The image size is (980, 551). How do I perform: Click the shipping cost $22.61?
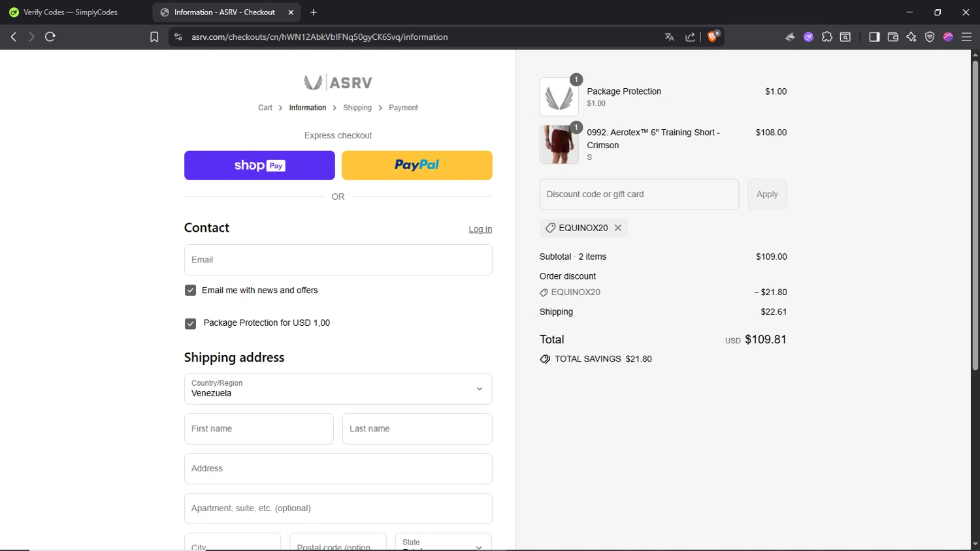[774, 312]
